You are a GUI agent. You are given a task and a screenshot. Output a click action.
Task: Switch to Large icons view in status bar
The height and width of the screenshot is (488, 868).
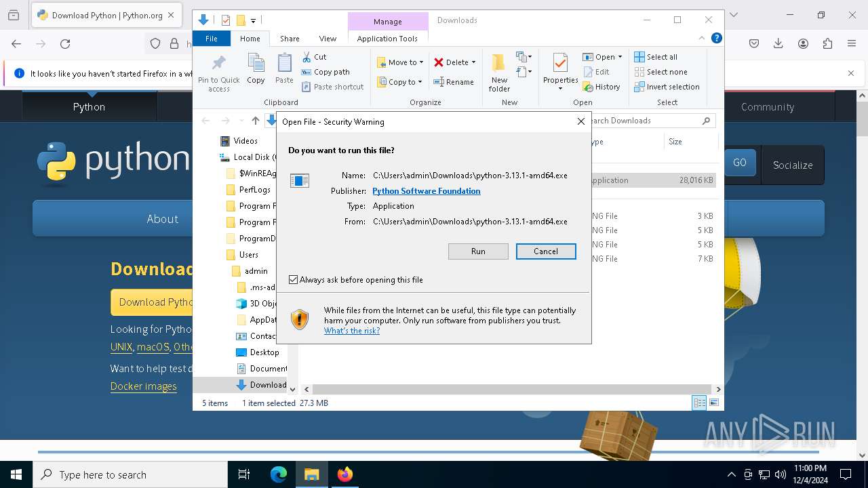tap(713, 403)
